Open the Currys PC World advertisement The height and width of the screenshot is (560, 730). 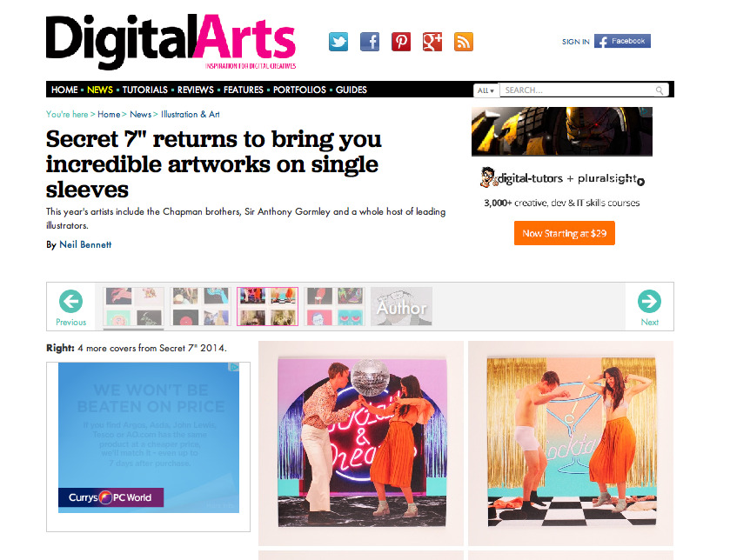149,437
